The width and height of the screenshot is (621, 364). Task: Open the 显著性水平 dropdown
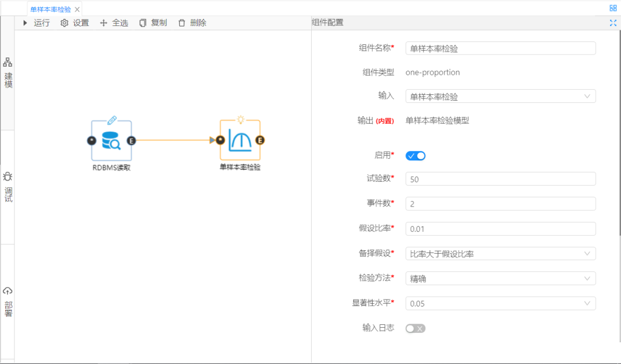tap(500, 303)
